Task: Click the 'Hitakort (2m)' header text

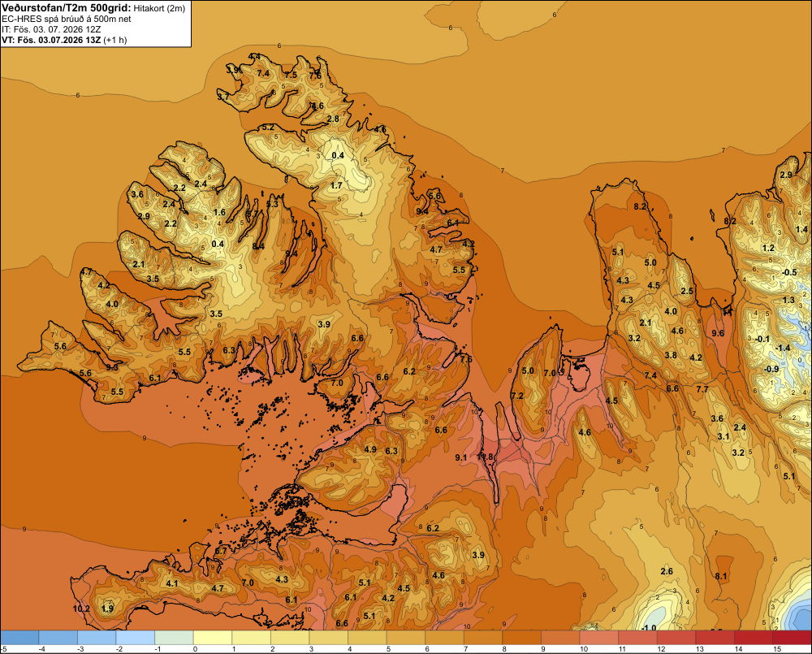Action: [159, 8]
